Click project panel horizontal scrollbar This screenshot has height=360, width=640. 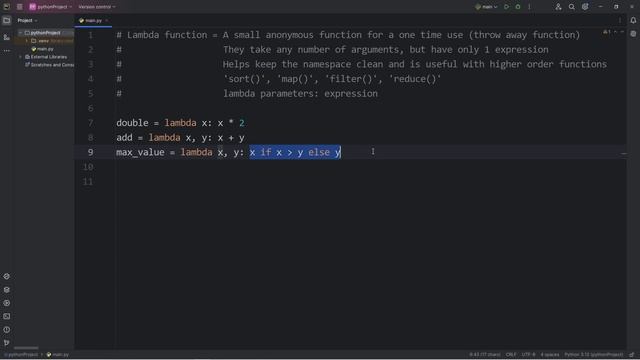(x=26, y=348)
